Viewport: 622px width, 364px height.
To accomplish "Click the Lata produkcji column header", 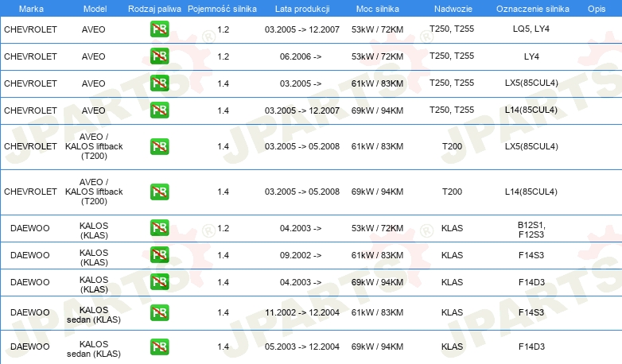I will pyautogui.click(x=302, y=9).
